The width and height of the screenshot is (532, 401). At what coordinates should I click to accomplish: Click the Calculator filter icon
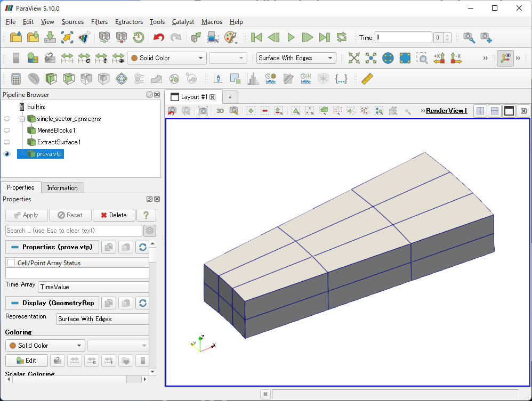click(x=16, y=79)
